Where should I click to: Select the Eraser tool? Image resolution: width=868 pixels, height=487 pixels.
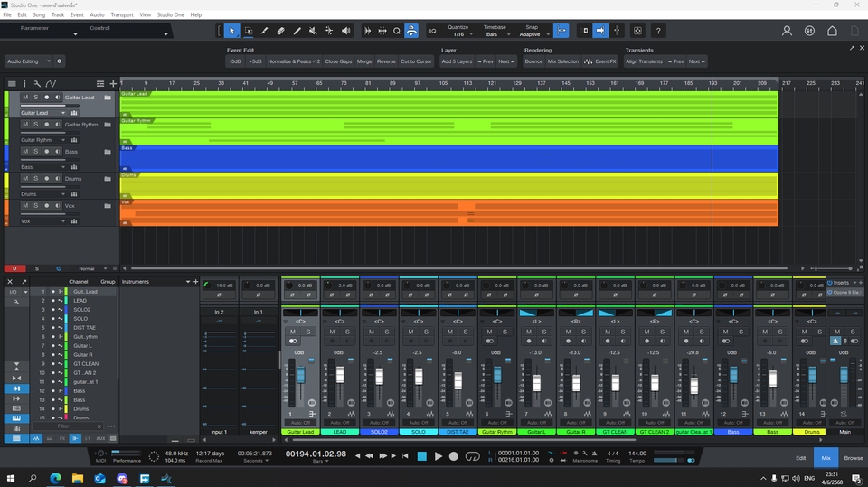click(x=280, y=31)
